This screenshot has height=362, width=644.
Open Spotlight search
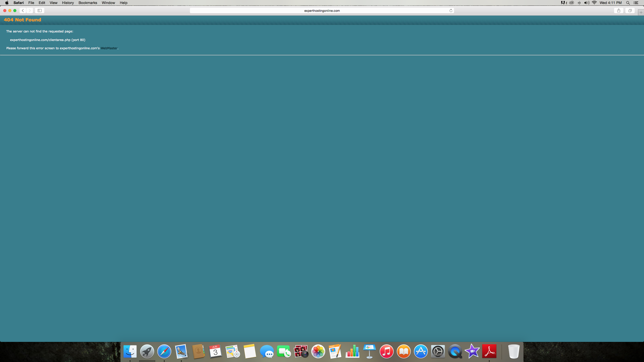[x=628, y=3]
